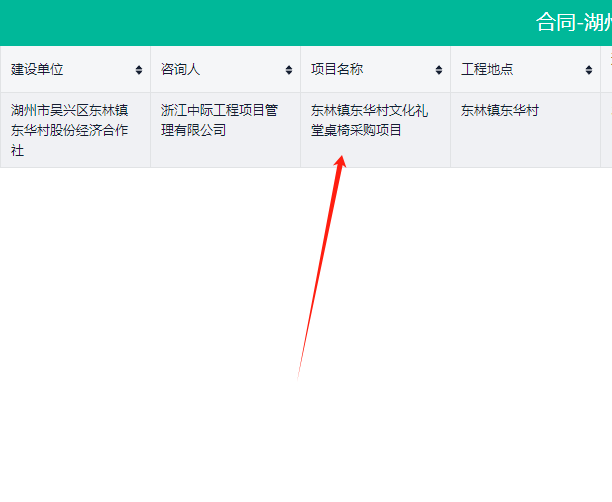Select the 工程地点 column header label
This screenshot has height=502, width=612.
[487, 70]
